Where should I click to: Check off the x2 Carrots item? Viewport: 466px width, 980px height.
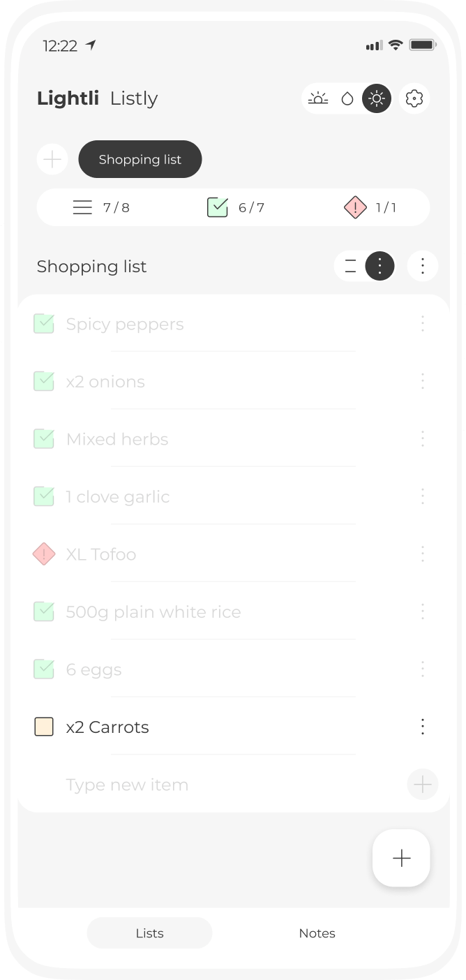[43, 727]
